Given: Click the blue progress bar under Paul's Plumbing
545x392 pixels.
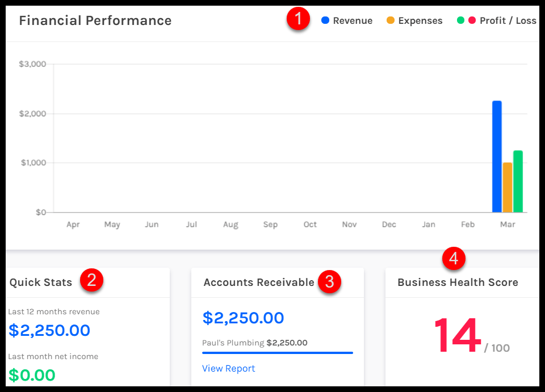Looking at the screenshot, I should (277, 353).
